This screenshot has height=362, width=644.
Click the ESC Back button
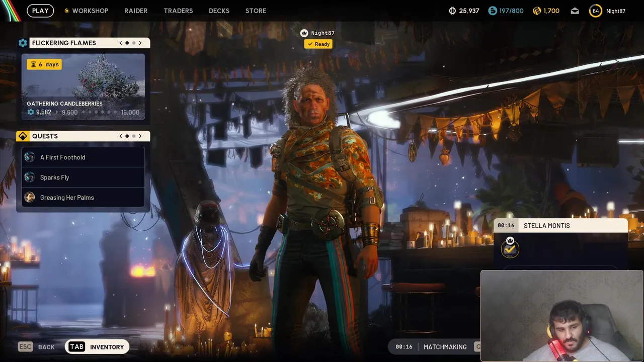click(36, 347)
